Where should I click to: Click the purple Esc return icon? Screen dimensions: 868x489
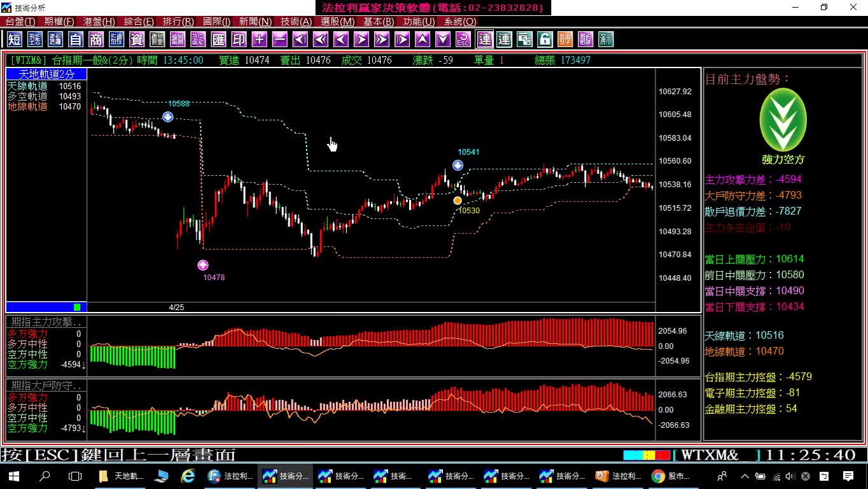pos(463,39)
